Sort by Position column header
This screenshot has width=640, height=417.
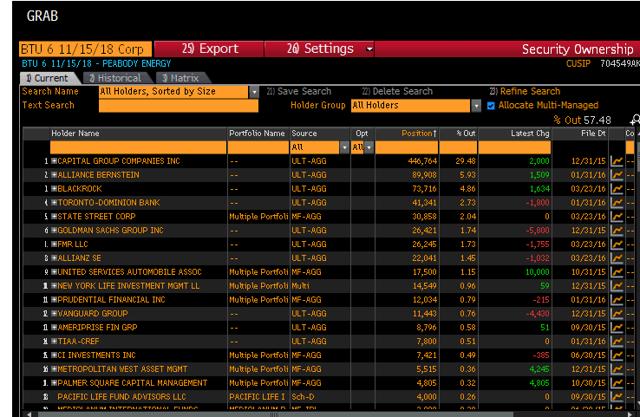(x=419, y=133)
